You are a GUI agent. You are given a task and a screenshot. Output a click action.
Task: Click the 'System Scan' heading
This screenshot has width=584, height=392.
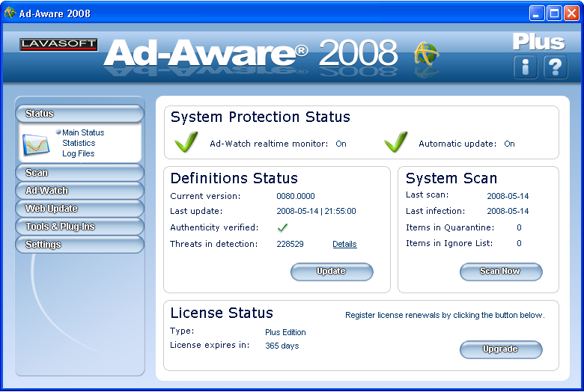click(x=451, y=178)
